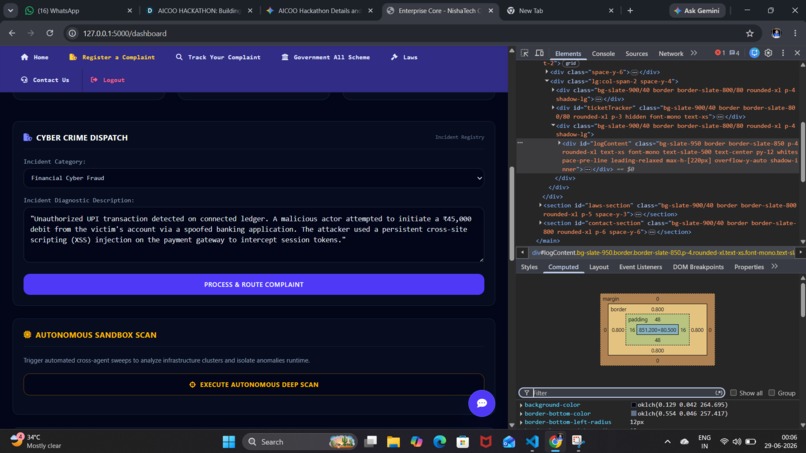The height and width of the screenshot is (453, 806).
Task: Expand the logContent div node
Action: tap(559, 143)
